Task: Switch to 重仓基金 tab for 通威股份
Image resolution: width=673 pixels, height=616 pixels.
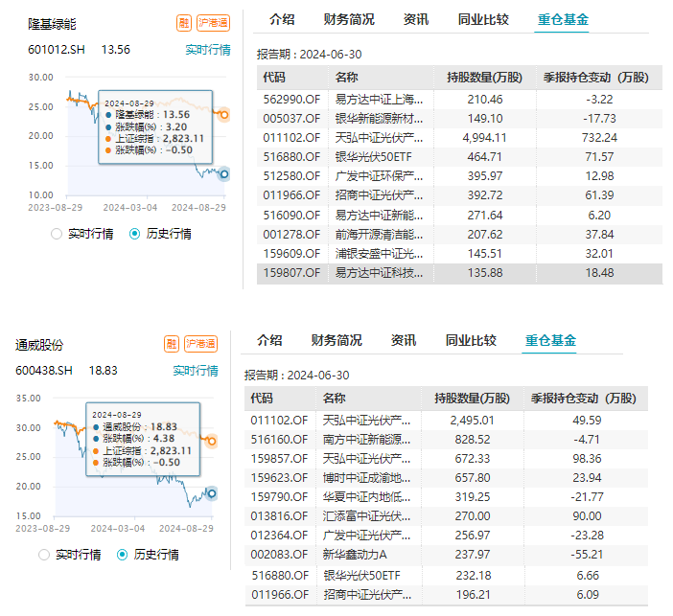Action: [x=550, y=340]
